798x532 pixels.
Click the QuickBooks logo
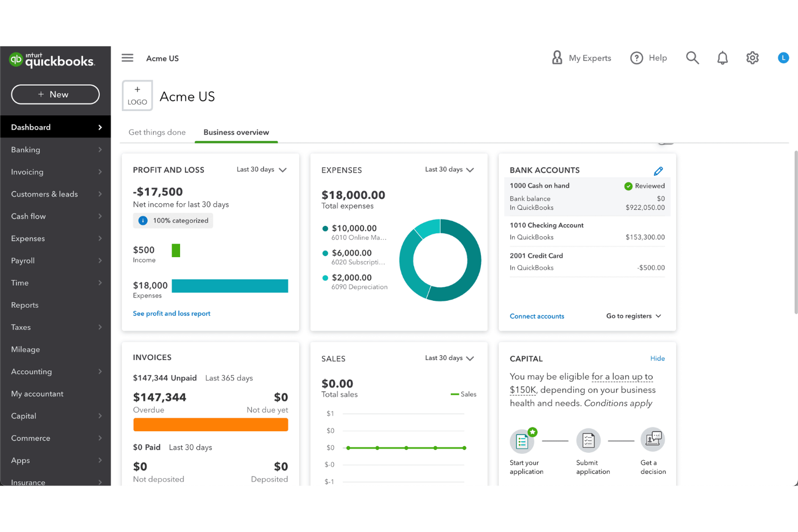pos(52,60)
